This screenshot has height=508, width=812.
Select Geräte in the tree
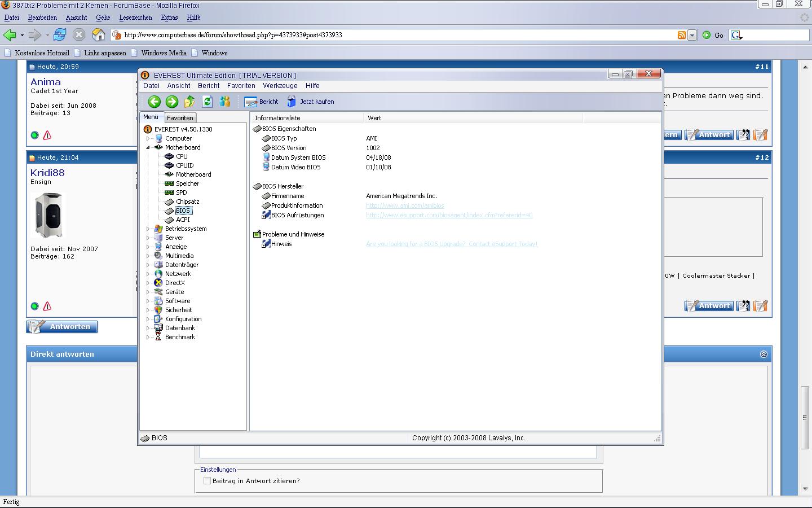coord(174,292)
